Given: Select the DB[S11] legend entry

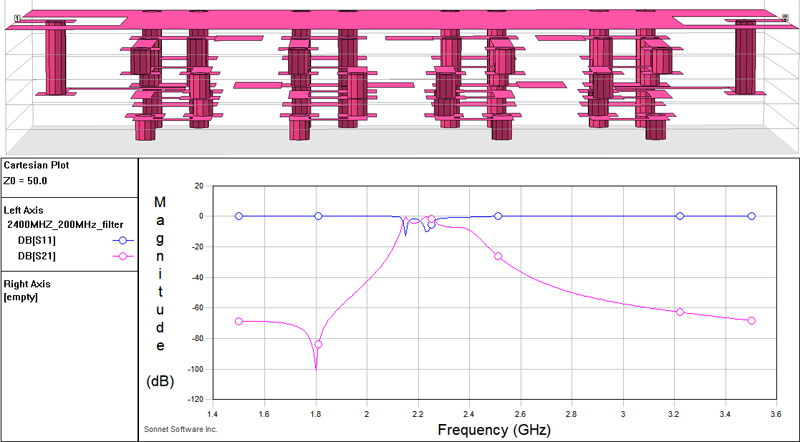Looking at the screenshot, I should (x=37, y=240).
